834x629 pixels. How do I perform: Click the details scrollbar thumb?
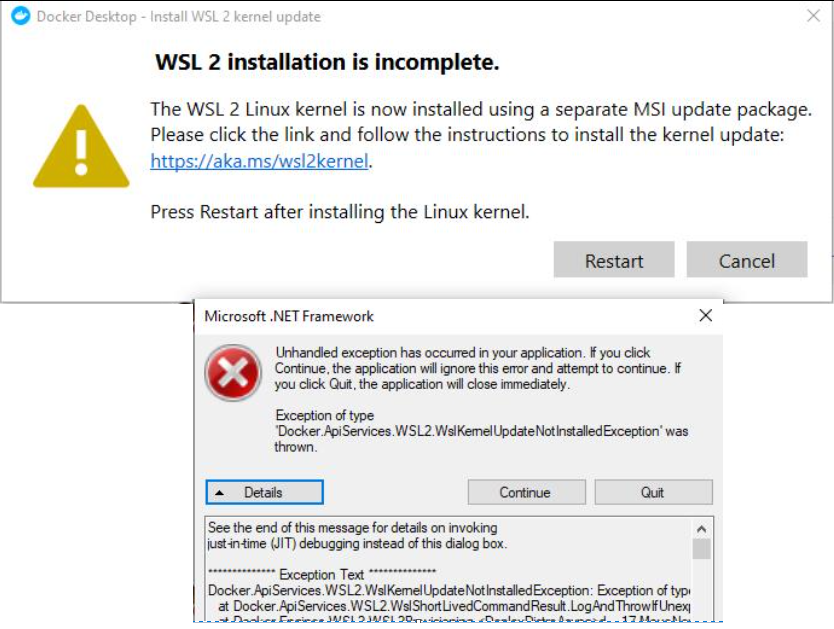[702, 549]
